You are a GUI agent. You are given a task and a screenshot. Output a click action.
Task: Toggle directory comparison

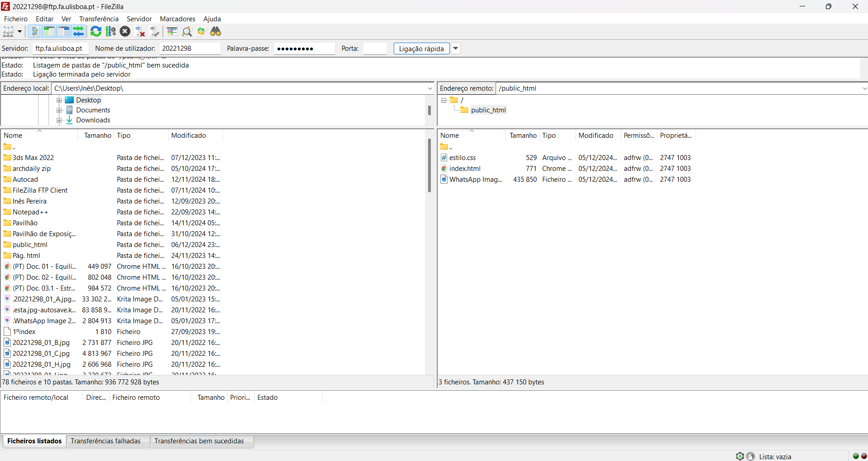[x=187, y=31]
